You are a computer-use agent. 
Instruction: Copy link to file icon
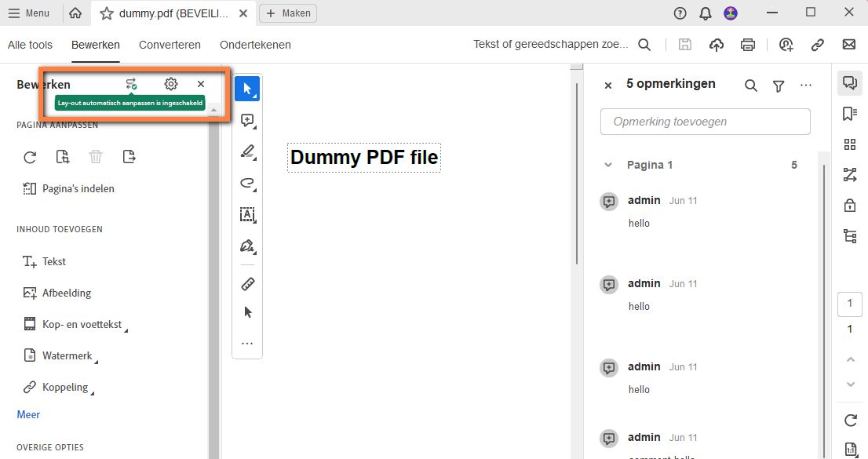coord(818,45)
